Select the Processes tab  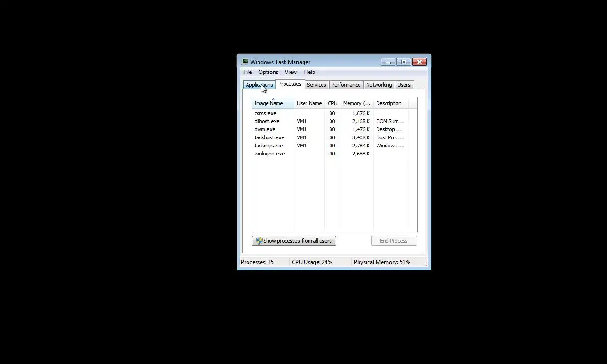pos(290,84)
